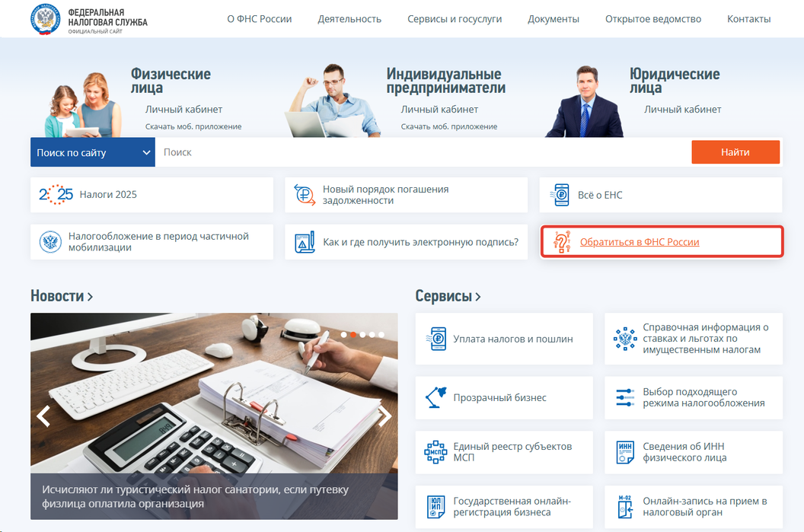Viewport: 804px width, 532px height.
Task: Select the first carousel indicator dot
Action: pyautogui.click(x=344, y=334)
